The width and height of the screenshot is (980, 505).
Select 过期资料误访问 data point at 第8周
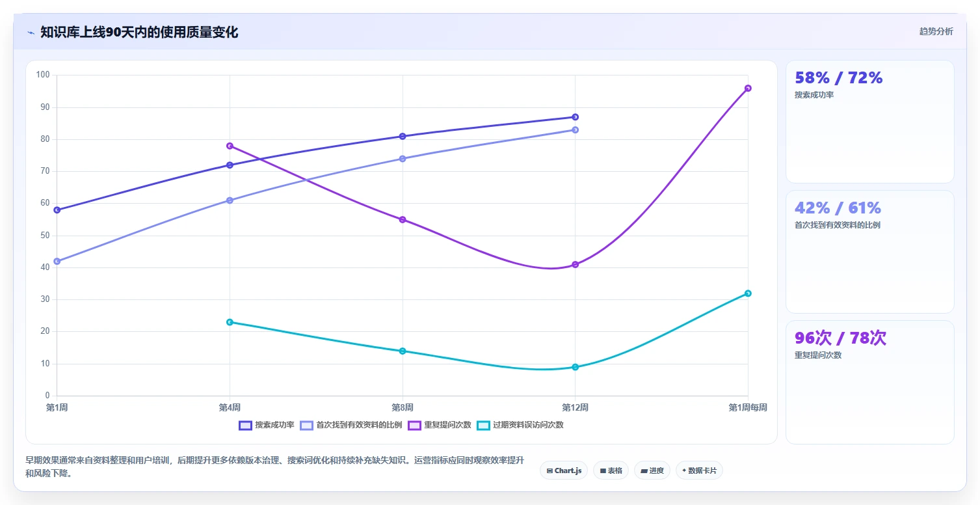pyautogui.click(x=403, y=351)
